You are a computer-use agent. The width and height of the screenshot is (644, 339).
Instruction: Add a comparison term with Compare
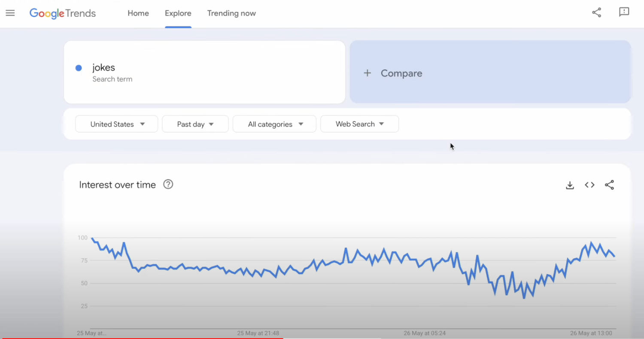[x=401, y=73]
